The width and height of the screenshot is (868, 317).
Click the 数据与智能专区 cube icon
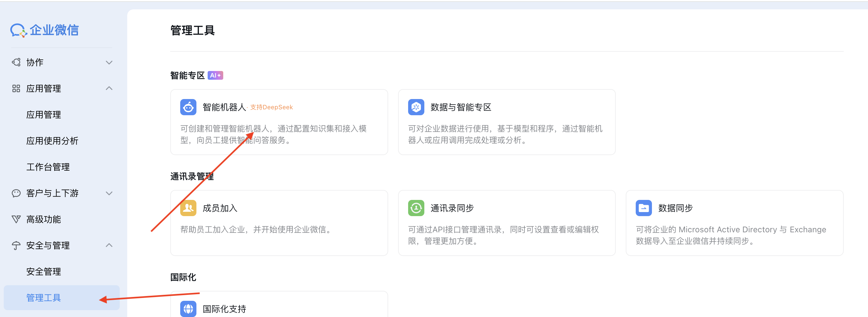tap(416, 107)
